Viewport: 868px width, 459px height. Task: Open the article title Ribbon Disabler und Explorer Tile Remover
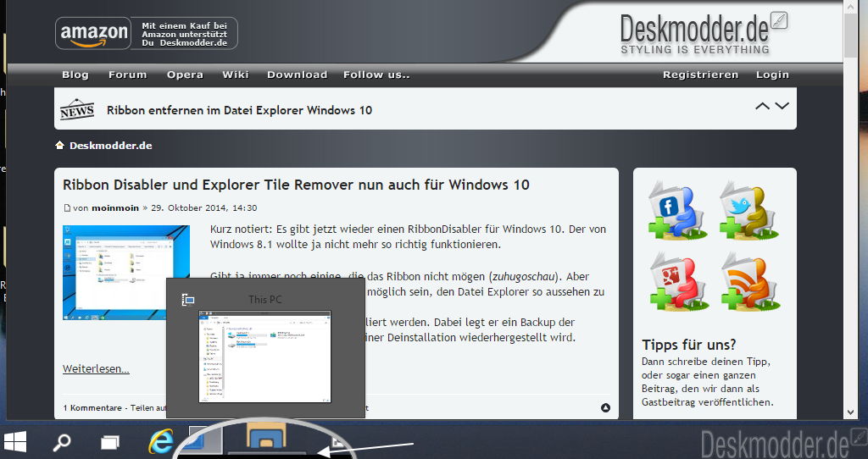click(296, 185)
